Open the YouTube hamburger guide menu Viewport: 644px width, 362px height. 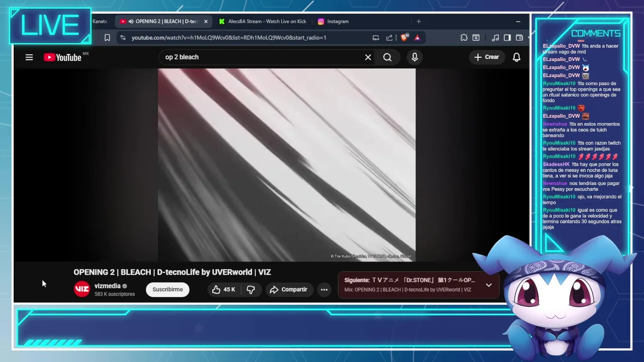click(x=29, y=57)
